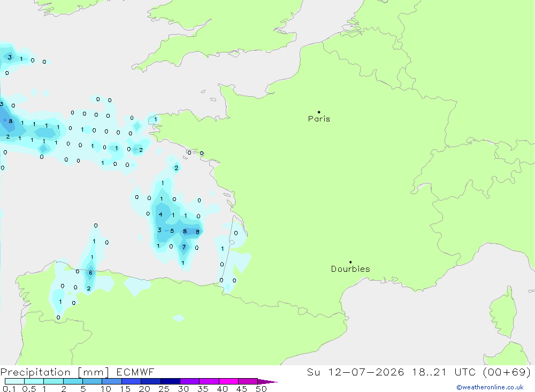Pick the 25–30 mm purple legend swatch

pyautogui.click(x=170, y=381)
